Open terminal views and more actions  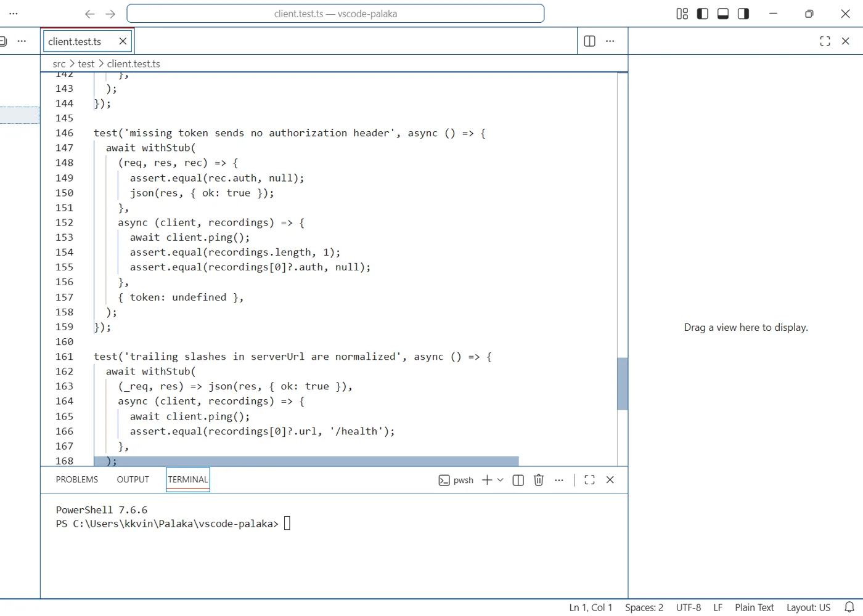559,480
